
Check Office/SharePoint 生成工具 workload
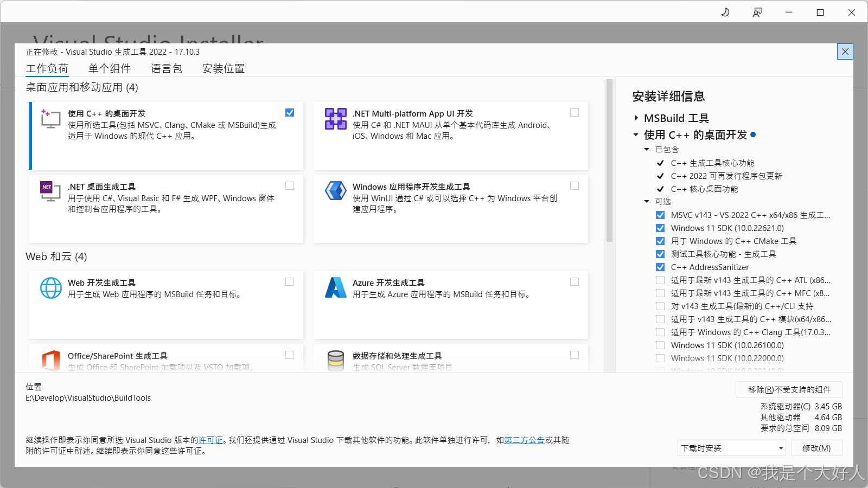(x=290, y=355)
